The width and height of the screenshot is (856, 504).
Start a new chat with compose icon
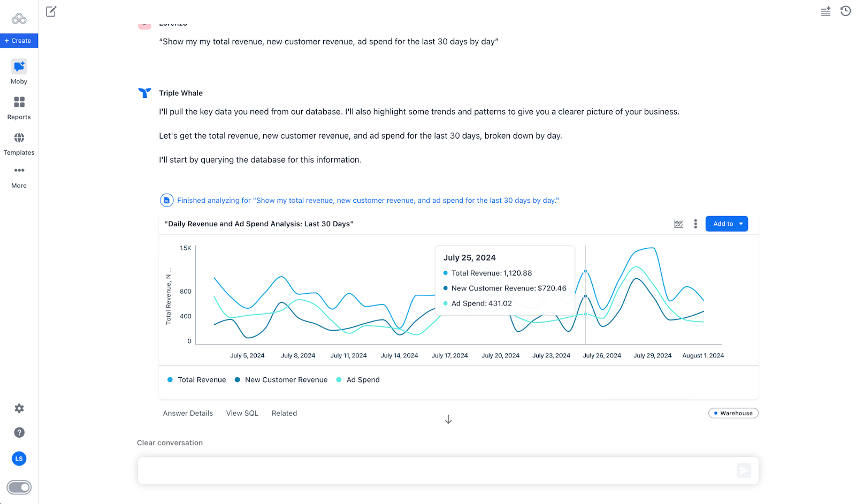click(51, 11)
